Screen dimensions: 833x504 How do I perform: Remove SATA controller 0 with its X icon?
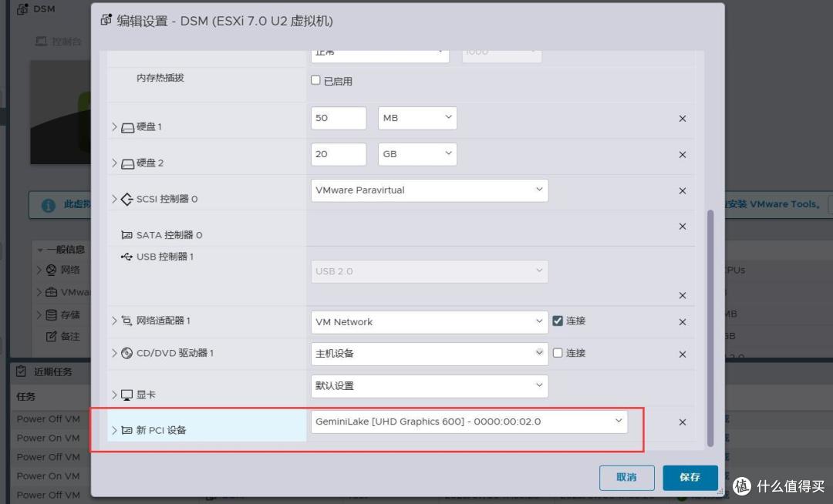(683, 226)
